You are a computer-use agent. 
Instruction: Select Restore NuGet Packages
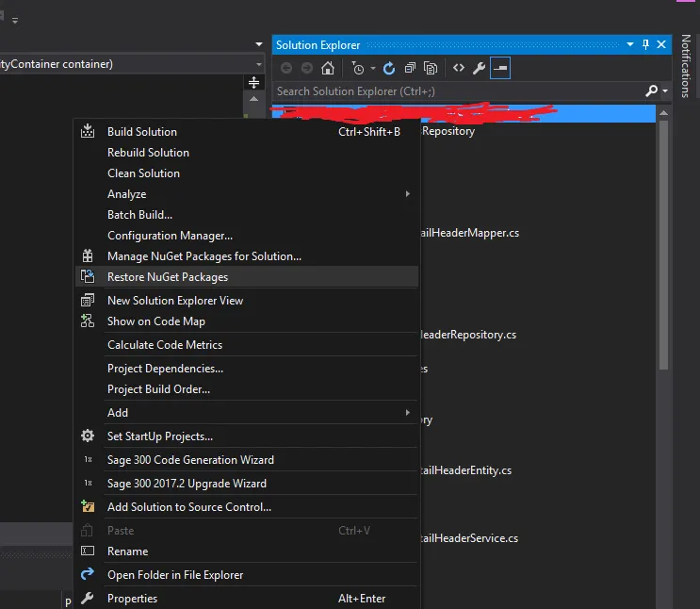[x=247, y=277]
